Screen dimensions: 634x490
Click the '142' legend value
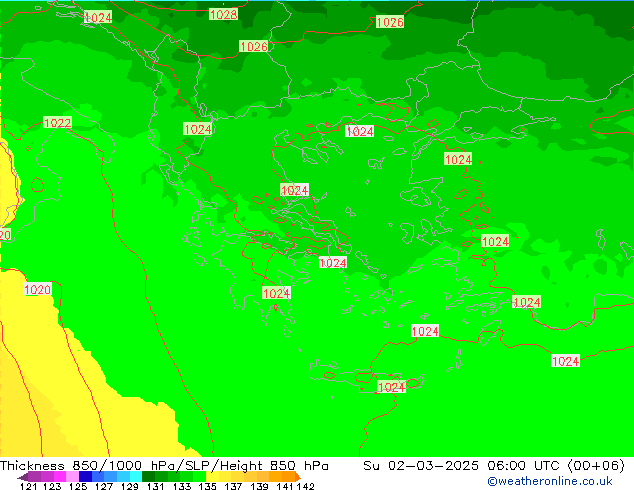click(305, 486)
